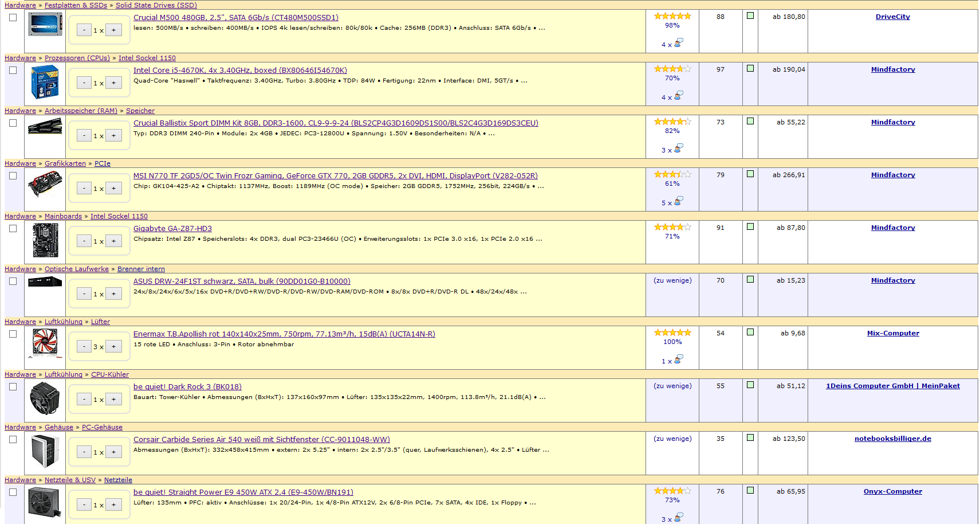Open Festplatten & SSDs breadcrumb
The image size is (980, 524).
[76, 5]
